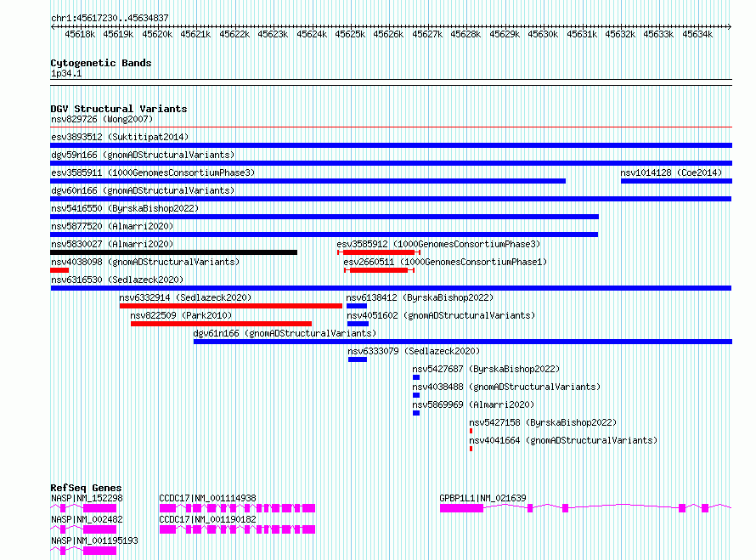Open nsv5427687 (ByrskaBishop2022) label
This screenshot has width=756, height=560.
click(486, 369)
